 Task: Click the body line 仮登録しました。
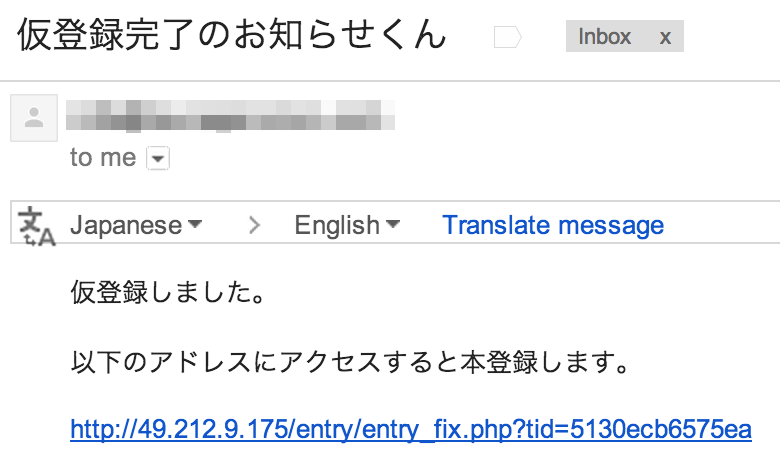[167, 293]
